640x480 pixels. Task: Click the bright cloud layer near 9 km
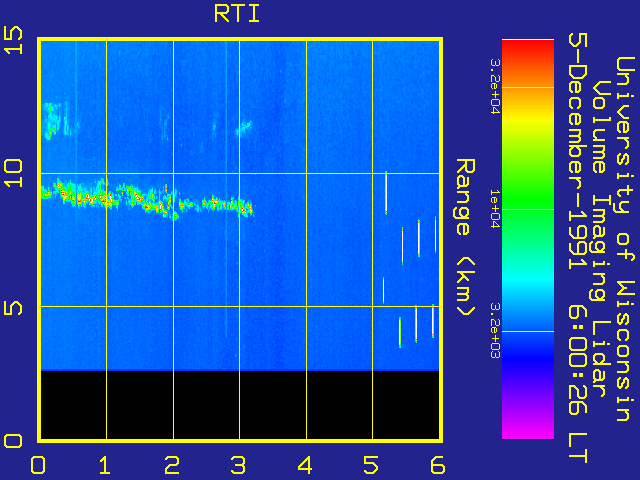(147, 199)
